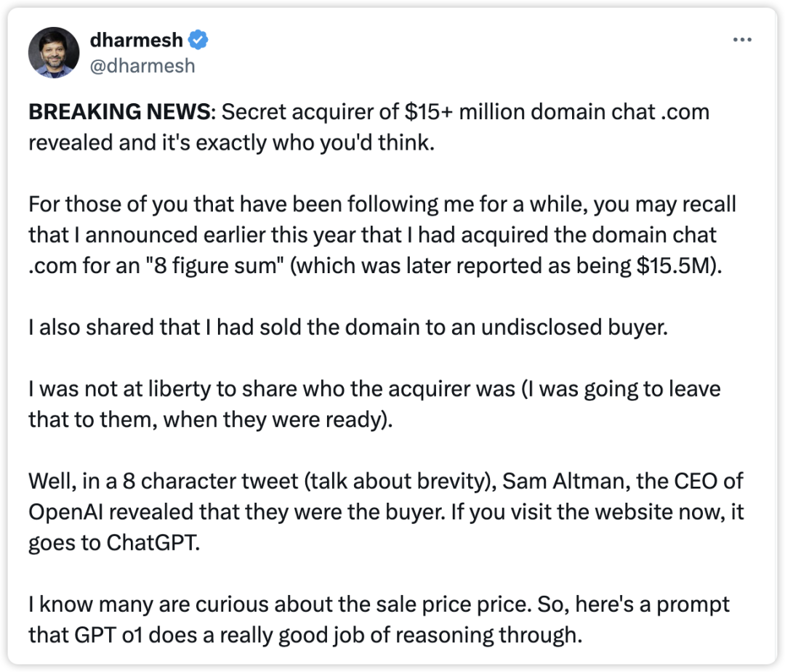Click the avatar image of dharmesh
Viewport: 785px width, 672px height.
(54, 52)
